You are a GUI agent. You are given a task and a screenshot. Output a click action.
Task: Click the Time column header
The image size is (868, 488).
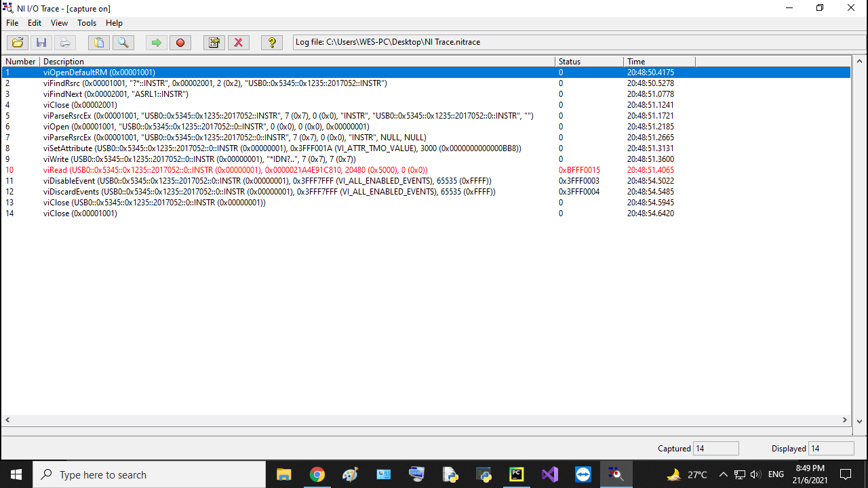(x=659, y=61)
